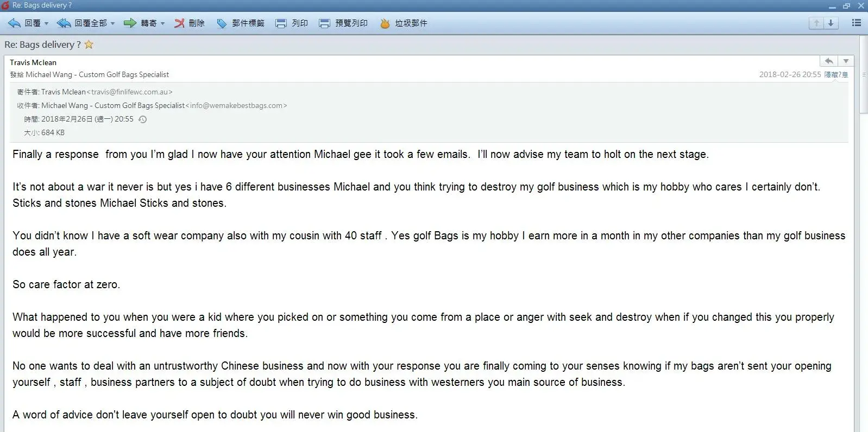Image resolution: width=868 pixels, height=432 pixels.
Task: Expand the Reply (回覆) dropdown arrow
Action: 47,23
